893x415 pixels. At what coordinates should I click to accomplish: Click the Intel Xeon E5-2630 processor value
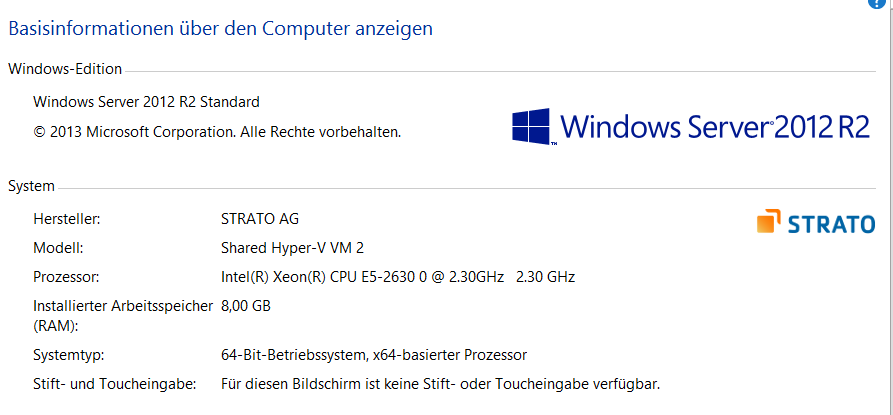[x=397, y=276]
